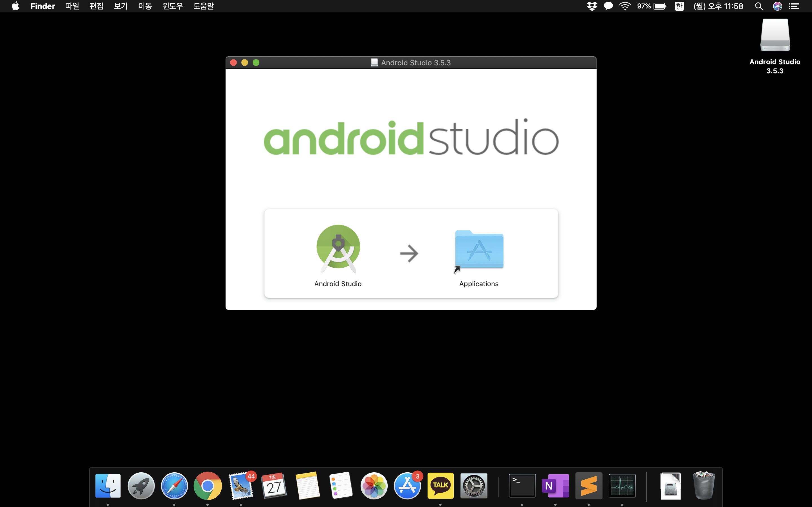
Task: Open Spotlight search magnifier
Action: [x=759, y=6]
